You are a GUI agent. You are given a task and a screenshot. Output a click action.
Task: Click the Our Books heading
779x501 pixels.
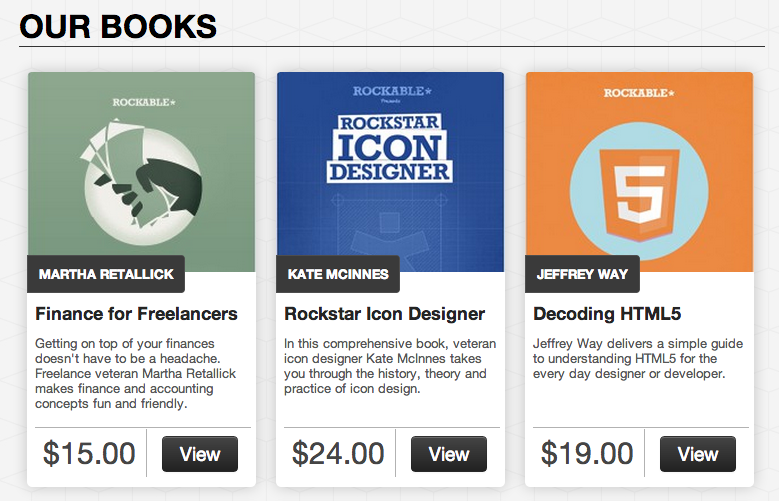tap(118, 26)
